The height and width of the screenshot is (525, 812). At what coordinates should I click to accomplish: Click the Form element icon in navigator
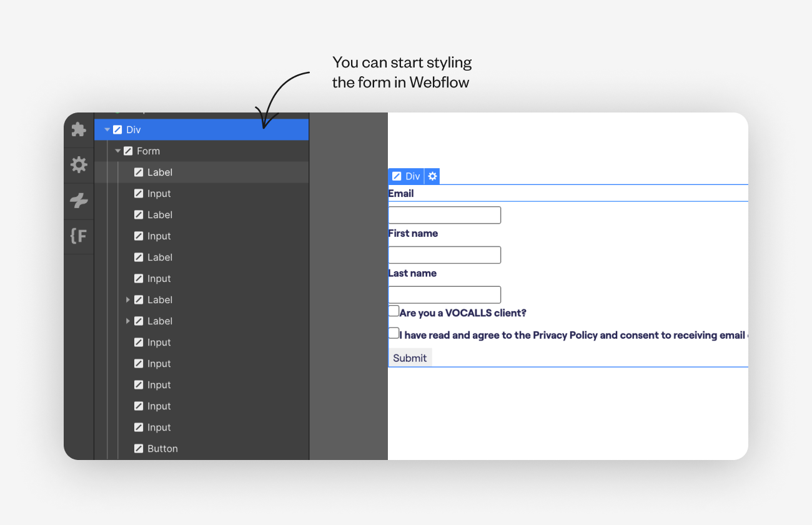(127, 151)
